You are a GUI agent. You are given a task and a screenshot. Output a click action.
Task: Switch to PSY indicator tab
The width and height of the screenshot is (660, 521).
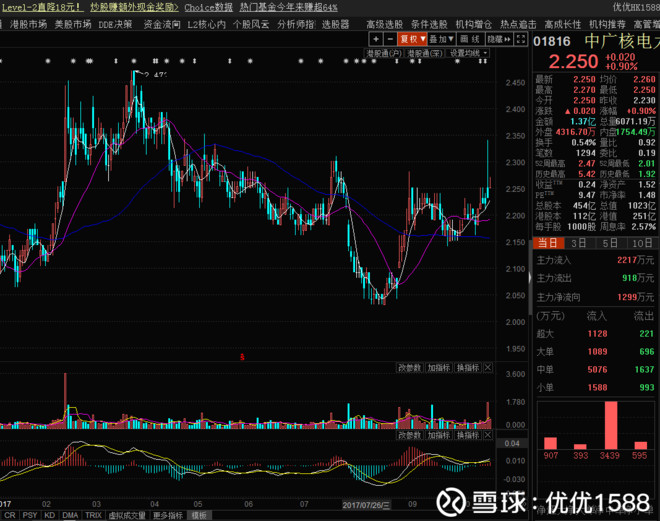(29, 516)
